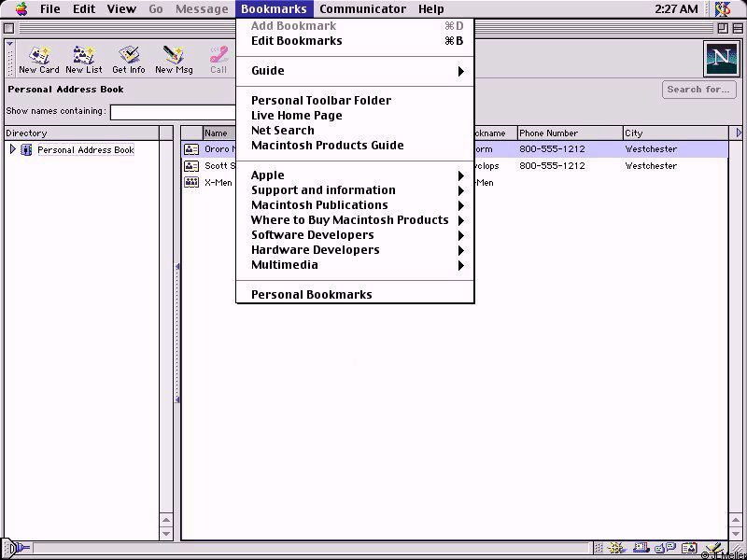Click the Ororo contact card icon

pos(191,149)
